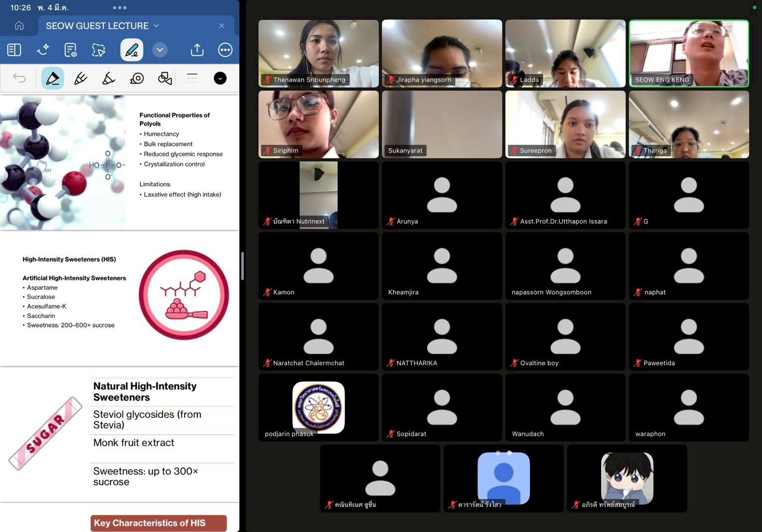Image resolution: width=762 pixels, height=532 pixels.
Task: Choose the highlighter marker tool
Action: pos(109,78)
